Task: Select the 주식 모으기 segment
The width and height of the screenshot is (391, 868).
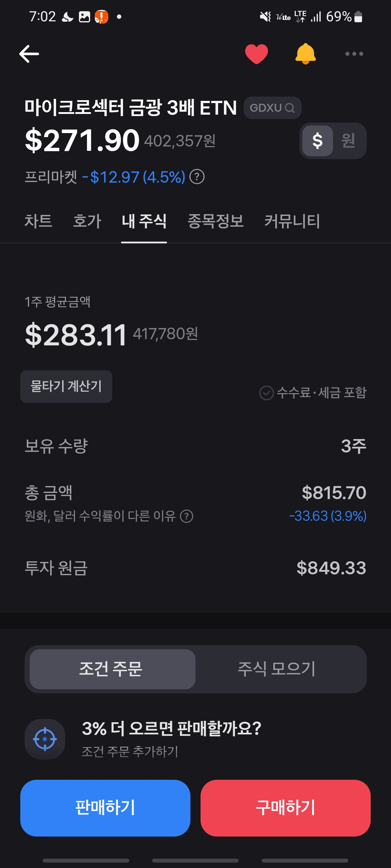Action: click(277, 669)
